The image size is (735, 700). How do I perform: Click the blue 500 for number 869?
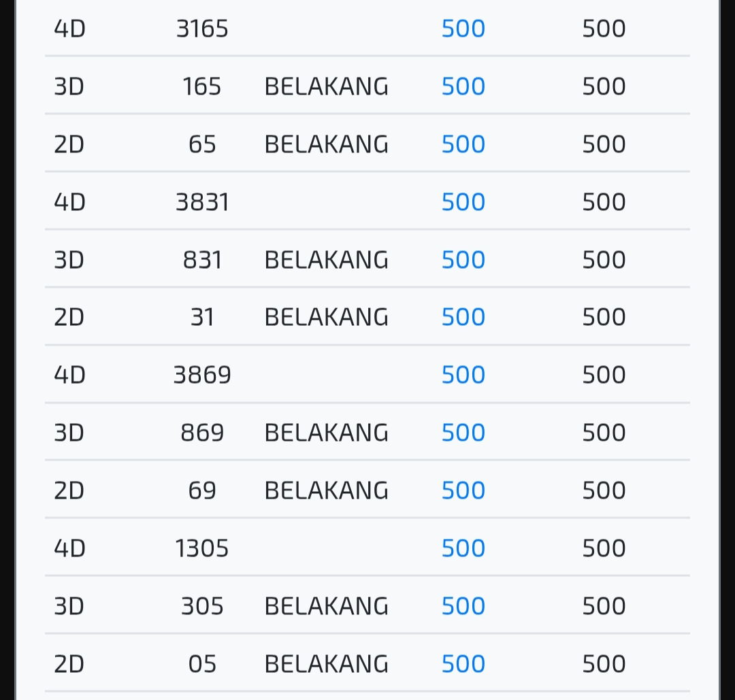(x=463, y=432)
